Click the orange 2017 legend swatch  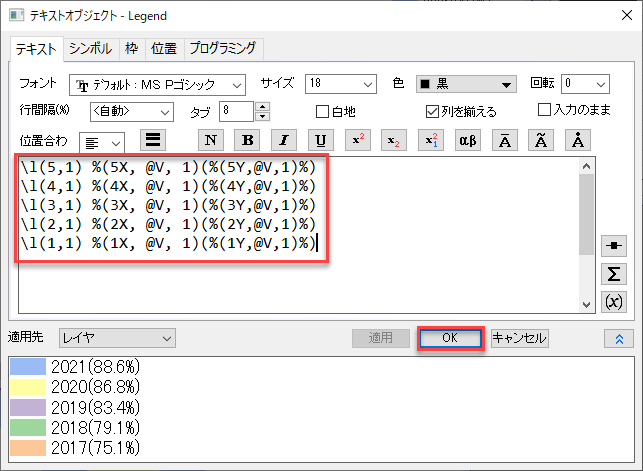(x=28, y=448)
